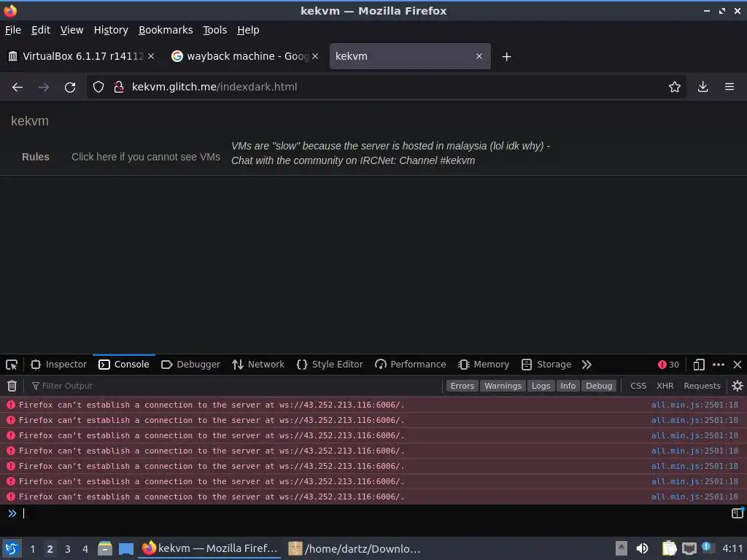747x560 pixels.
Task: Open the tracking protection shield icon
Action: click(x=98, y=87)
